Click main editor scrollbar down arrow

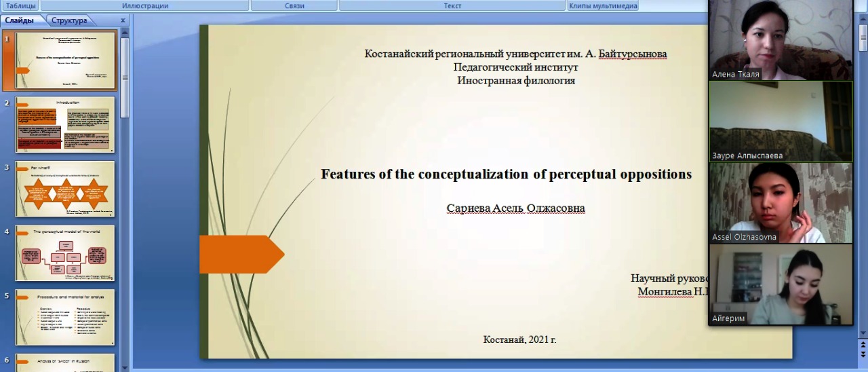[x=863, y=333]
